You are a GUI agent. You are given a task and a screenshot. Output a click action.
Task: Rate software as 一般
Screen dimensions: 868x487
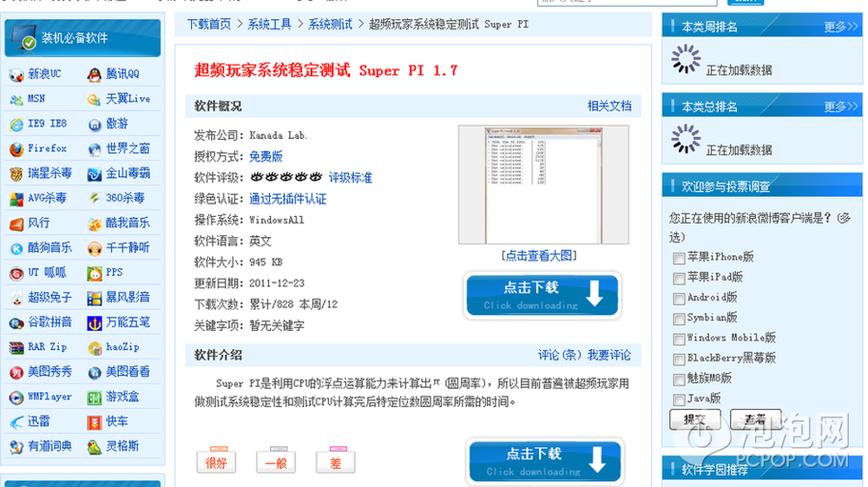tap(276, 460)
